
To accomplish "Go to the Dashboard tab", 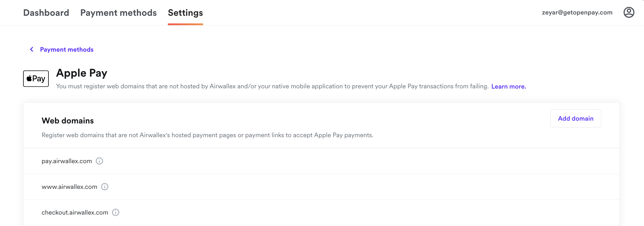I will tap(46, 13).
